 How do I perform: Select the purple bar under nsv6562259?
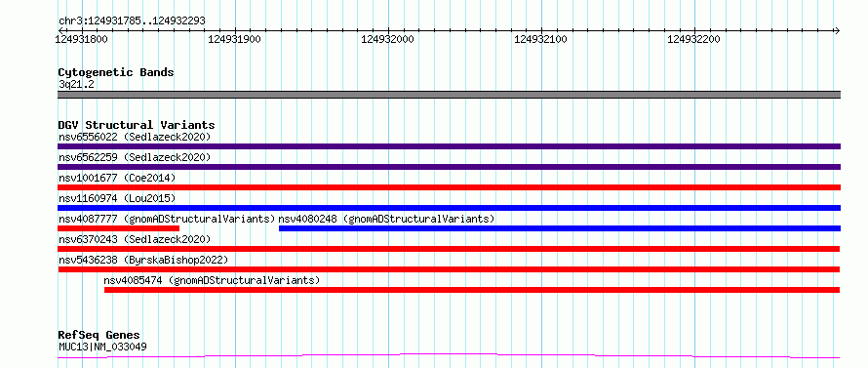coord(449,167)
